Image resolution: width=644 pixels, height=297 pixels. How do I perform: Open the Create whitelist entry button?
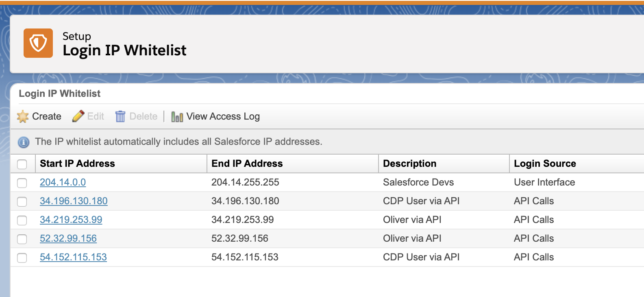[47, 116]
